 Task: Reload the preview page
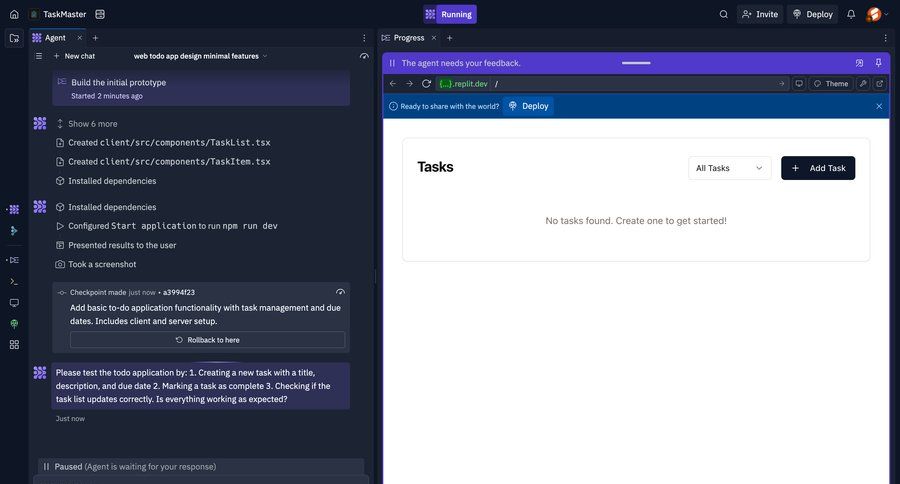[x=426, y=84]
